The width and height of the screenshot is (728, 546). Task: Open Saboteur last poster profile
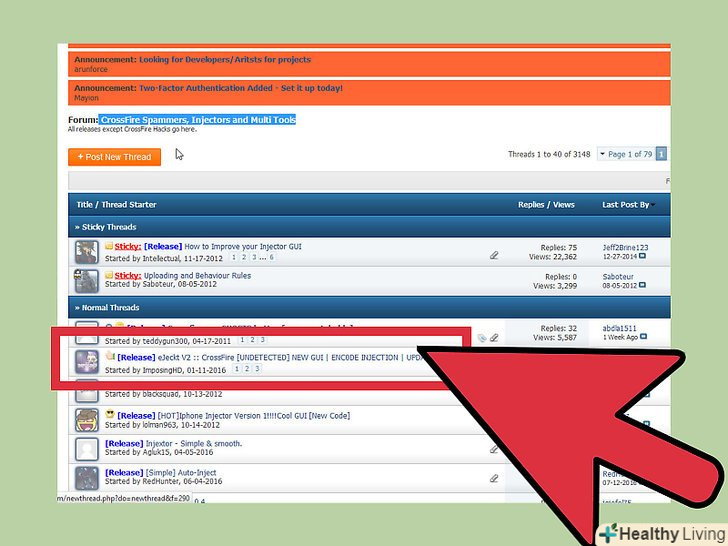click(618, 276)
